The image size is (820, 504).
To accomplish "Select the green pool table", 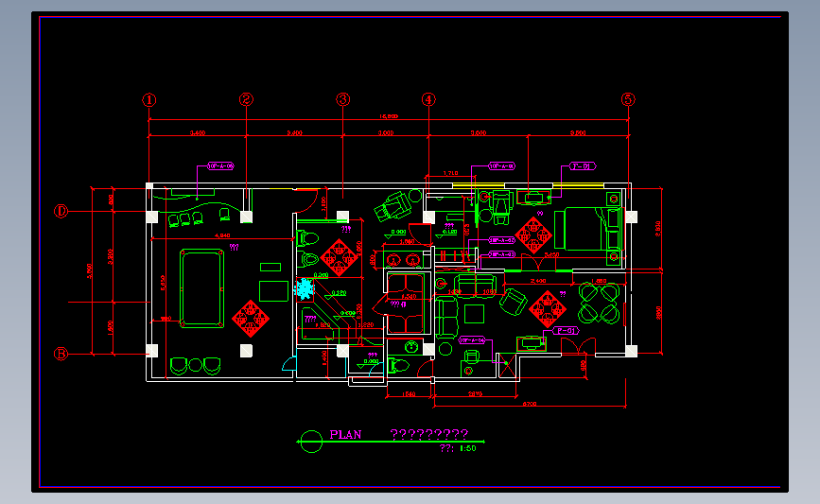I will pyautogui.click(x=201, y=288).
